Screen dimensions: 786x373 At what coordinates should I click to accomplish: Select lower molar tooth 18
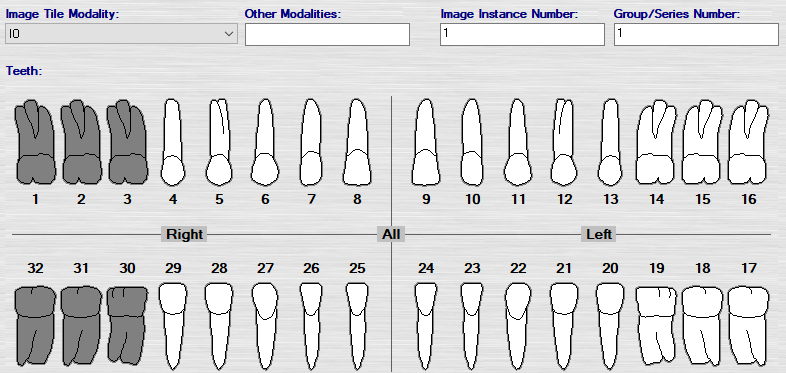pos(702,326)
